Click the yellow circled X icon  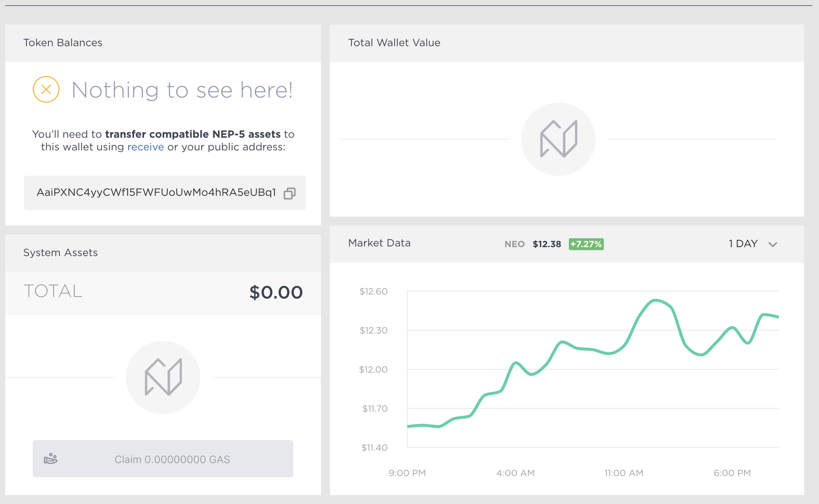[x=45, y=89]
